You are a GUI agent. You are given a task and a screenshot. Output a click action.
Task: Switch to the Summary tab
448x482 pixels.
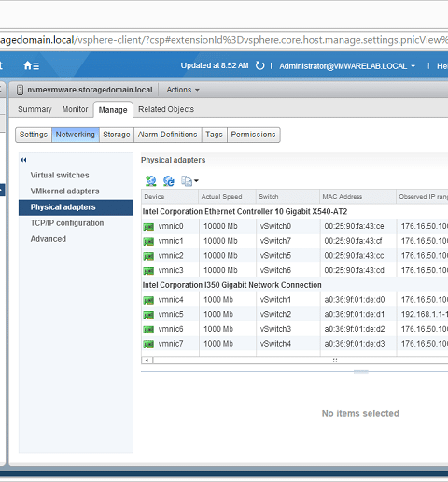[35, 109]
